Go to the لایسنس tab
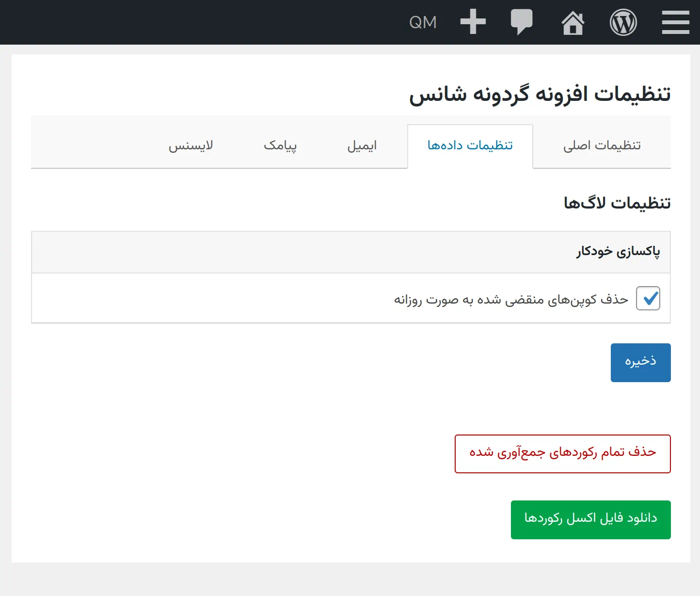Screen dimensions: 700x596 tap(191, 145)
